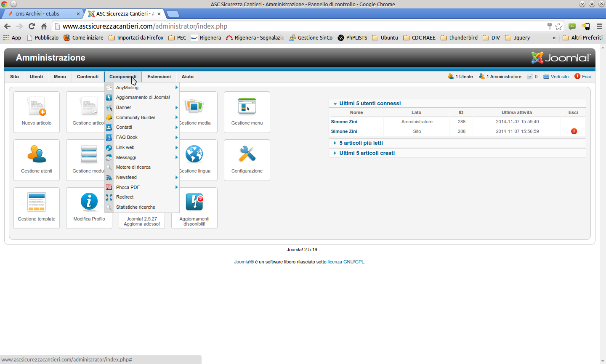Screen dimensions: 606x364
Task: Select Motore di ricerca from menu
Action: pos(142,167)
